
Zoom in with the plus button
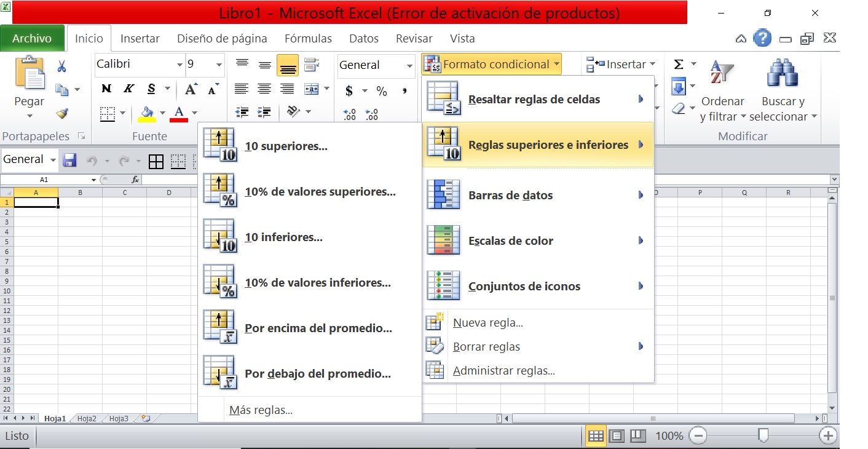828,435
